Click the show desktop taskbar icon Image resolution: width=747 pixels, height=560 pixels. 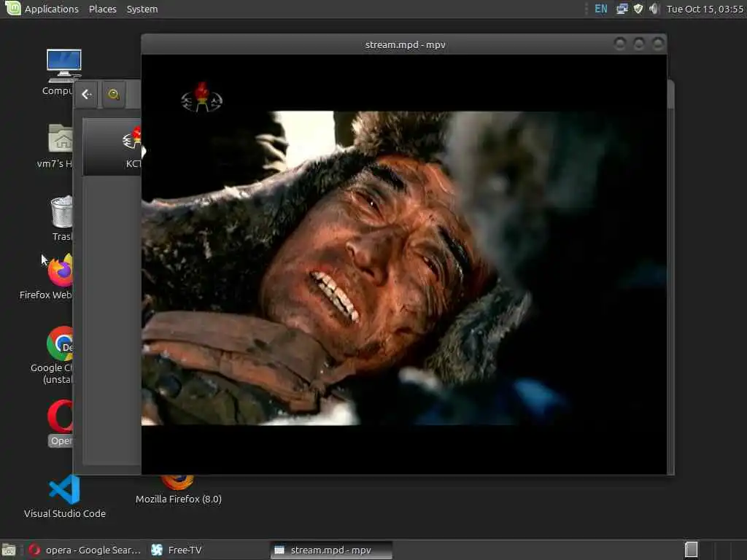point(9,550)
